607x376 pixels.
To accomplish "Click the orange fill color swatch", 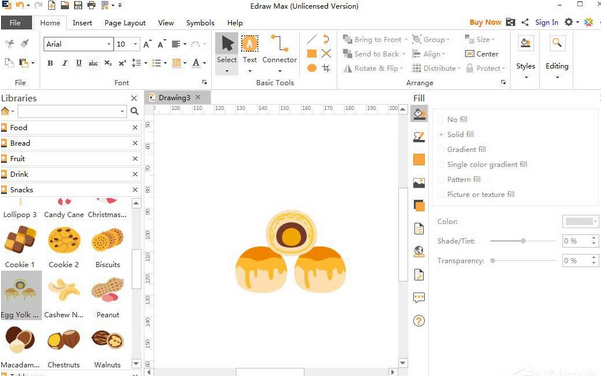I will pyautogui.click(x=419, y=160).
